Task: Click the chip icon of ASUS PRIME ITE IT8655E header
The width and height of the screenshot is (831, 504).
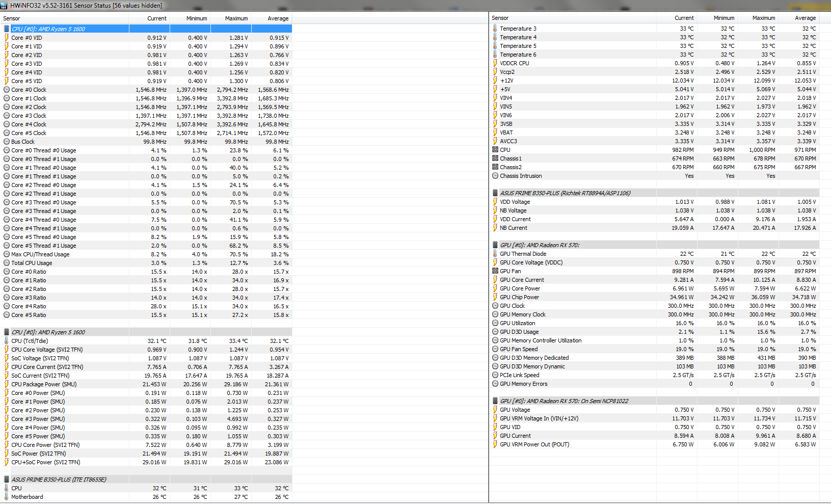Action: pyautogui.click(x=7, y=480)
